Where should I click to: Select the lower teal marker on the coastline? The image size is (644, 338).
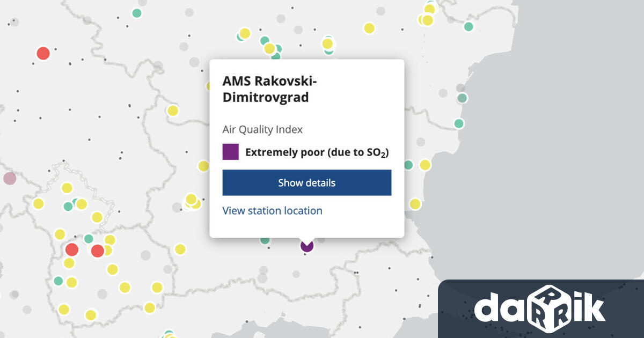coord(458,123)
